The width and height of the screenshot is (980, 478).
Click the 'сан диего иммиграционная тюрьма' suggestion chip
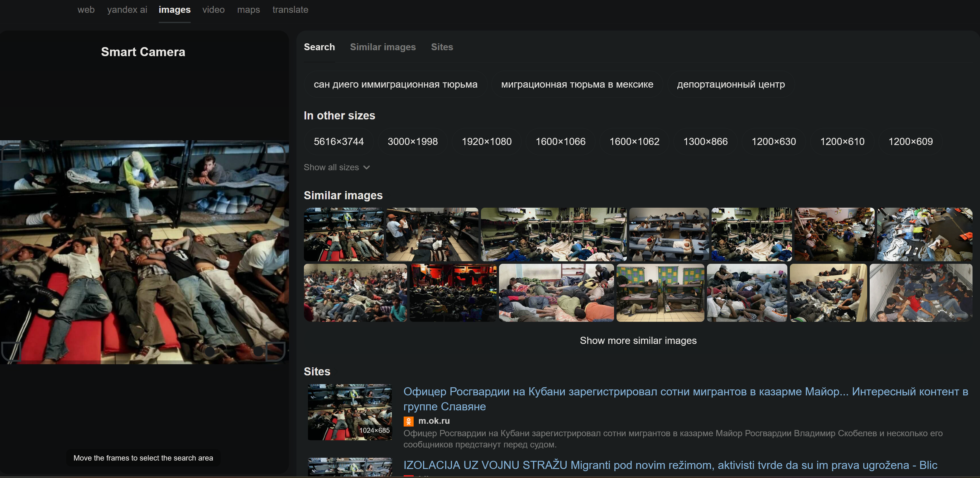point(395,84)
